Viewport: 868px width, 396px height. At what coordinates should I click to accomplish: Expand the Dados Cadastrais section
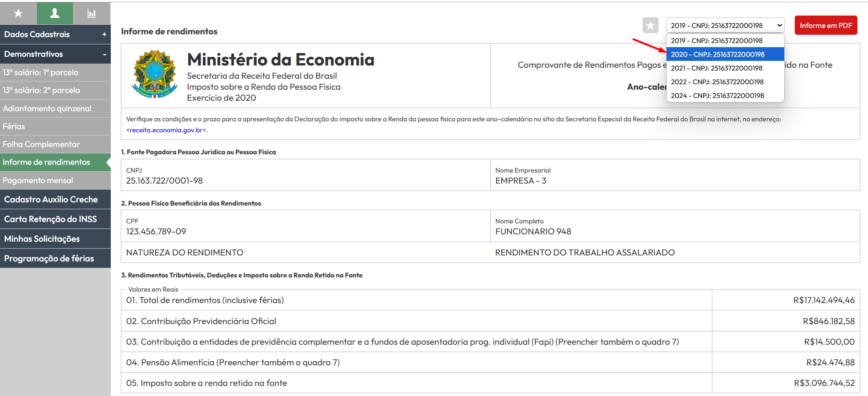coord(55,34)
